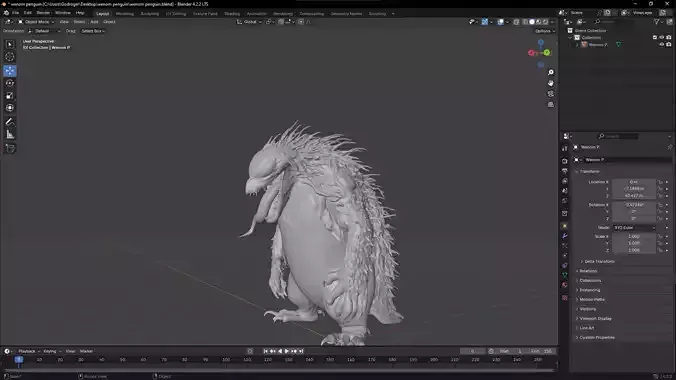Expand the Viewport Display panel
The width and height of the screenshot is (676, 380).
point(594,318)
